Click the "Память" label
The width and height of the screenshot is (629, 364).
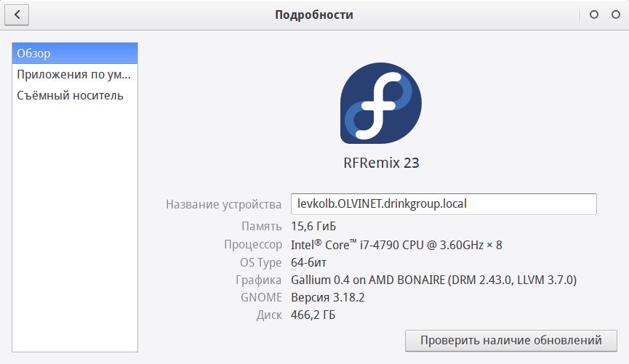click(x=261, y=226)
